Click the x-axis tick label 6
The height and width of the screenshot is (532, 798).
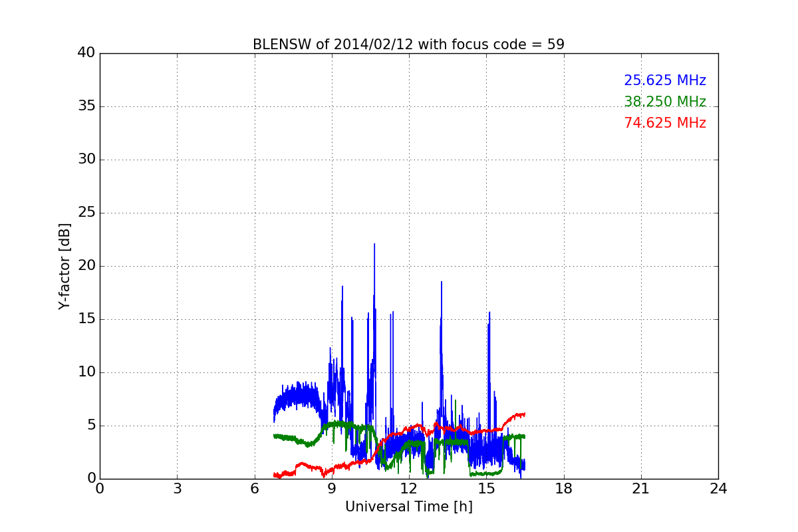click(255, 489)
